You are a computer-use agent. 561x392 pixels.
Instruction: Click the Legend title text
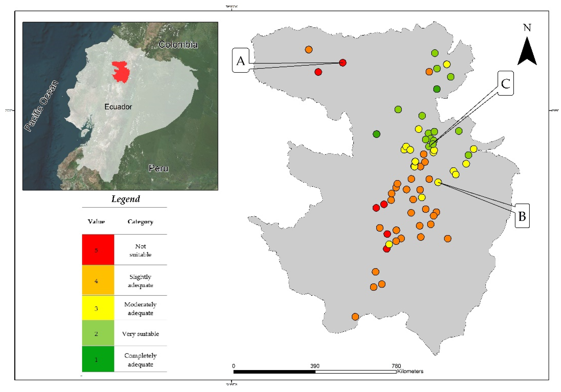tap(126, 199)
